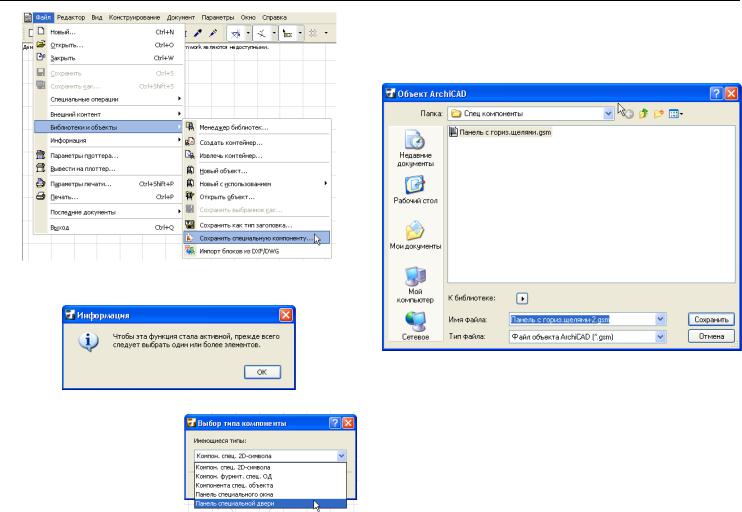Expand Последние документы submenu

(108, 212)
